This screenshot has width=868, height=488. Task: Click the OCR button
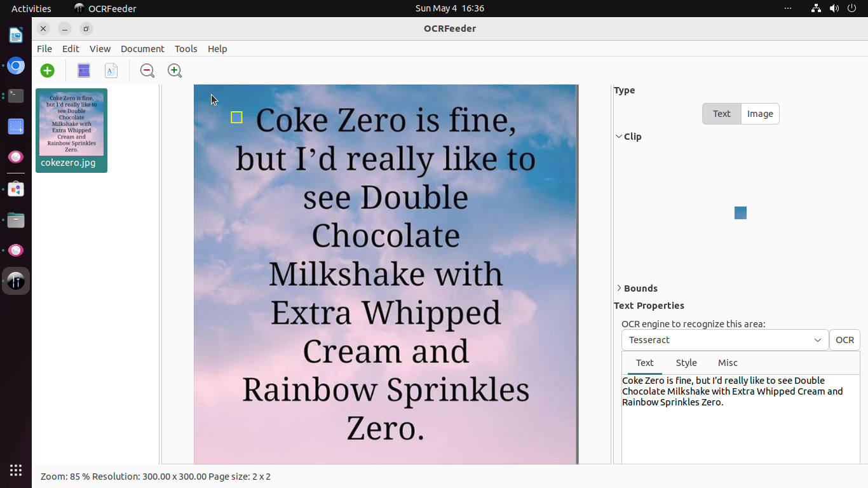pos(844,340)
